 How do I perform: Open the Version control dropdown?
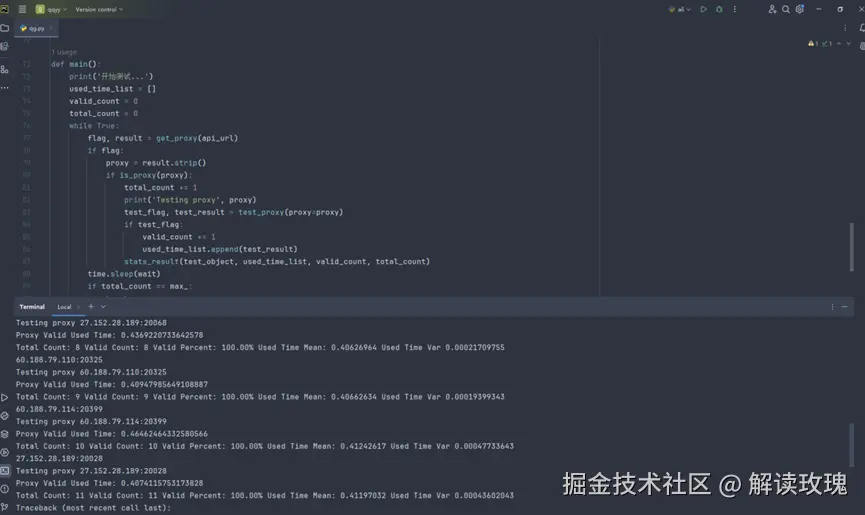click(x=99, y=9)
